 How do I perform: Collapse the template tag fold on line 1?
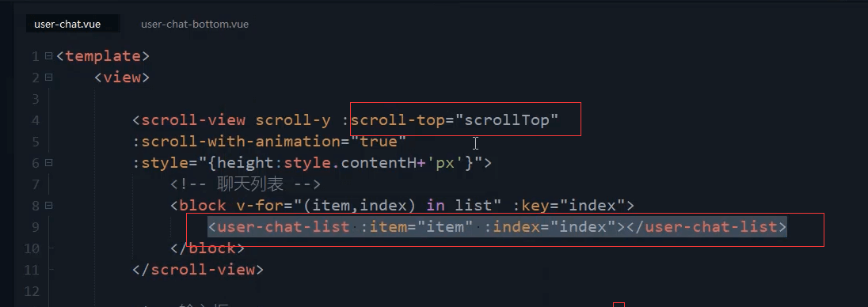tap(49, 56)
